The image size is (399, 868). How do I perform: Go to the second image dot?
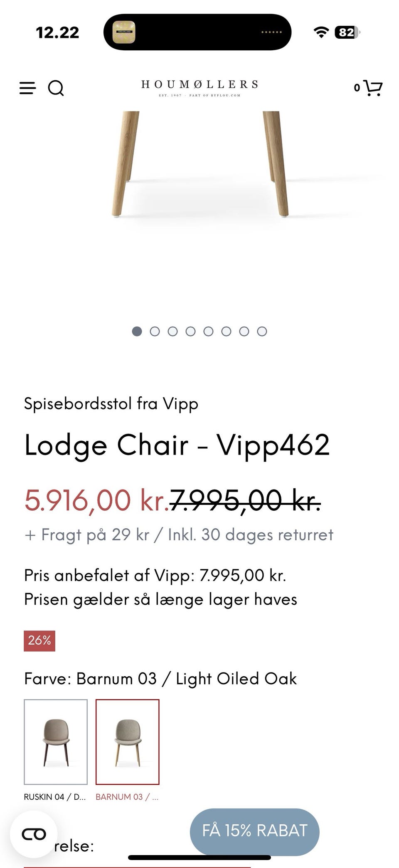tap(155, 331)
